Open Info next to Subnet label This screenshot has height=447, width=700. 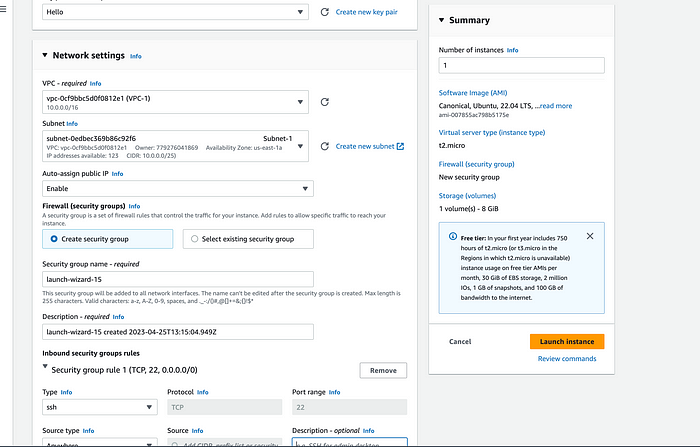coord(72,124)
